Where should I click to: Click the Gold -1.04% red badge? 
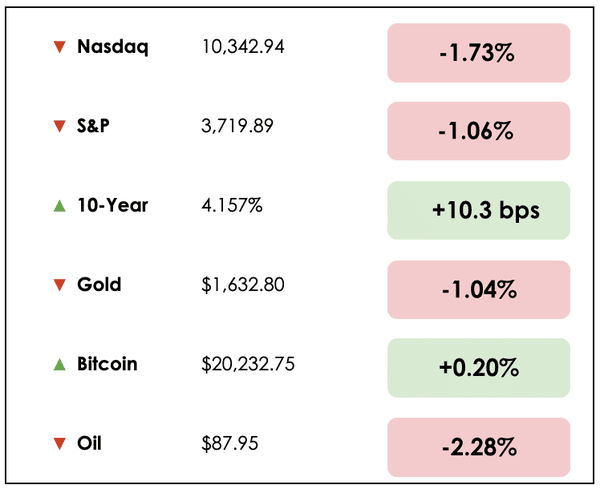pos(478,290)
